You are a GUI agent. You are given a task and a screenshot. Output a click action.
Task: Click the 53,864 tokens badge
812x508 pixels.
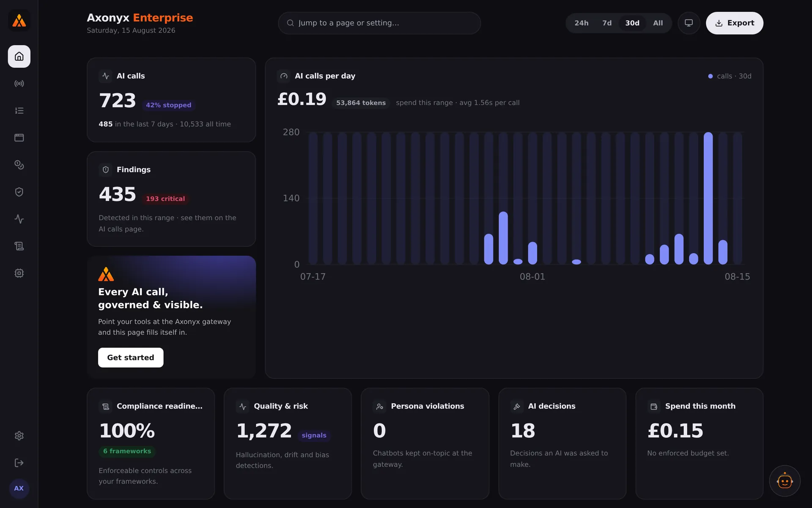pos(361,103)
